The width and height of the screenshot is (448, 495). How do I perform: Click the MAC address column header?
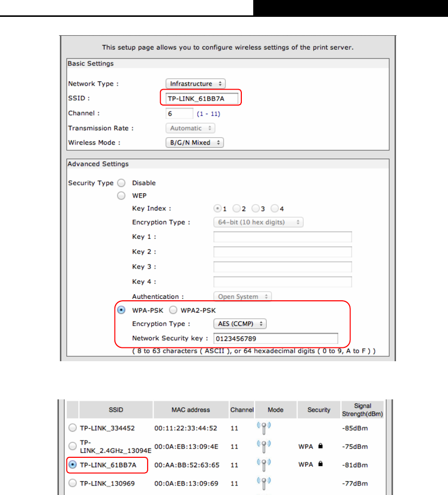tap(191, 410)
